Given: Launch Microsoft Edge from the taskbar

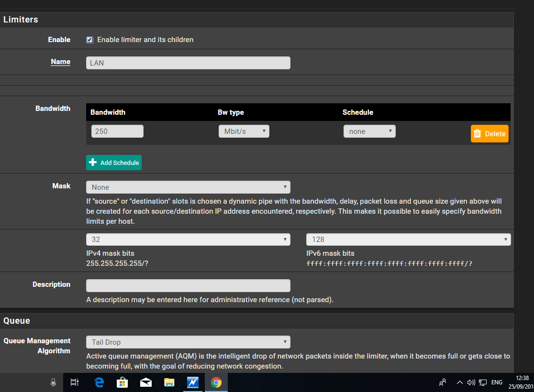Looking at the screenshot, I should click(99, 382).
